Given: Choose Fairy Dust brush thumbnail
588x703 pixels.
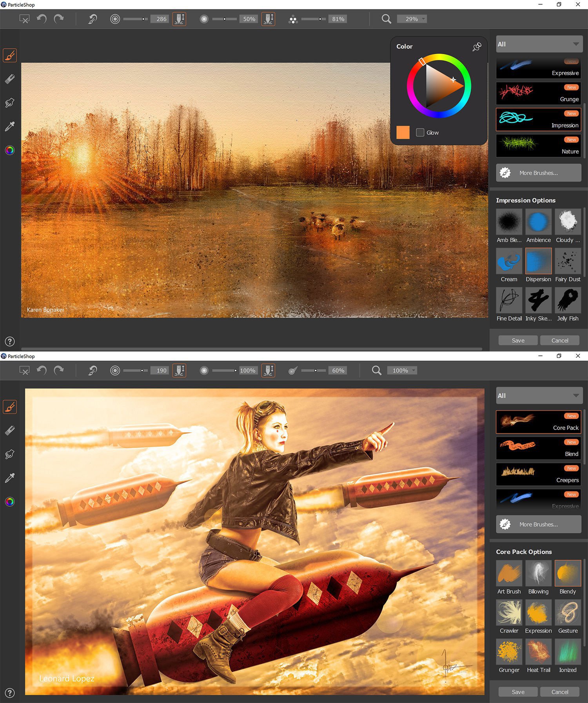Looking at the screenshot, I should click(568, 261).
